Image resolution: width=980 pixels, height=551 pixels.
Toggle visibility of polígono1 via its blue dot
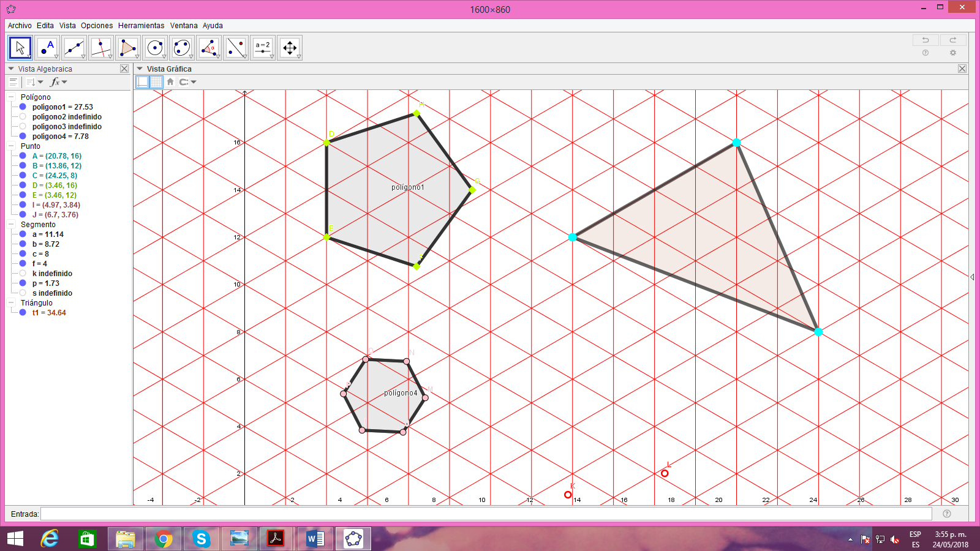click(x=24, y=107)
